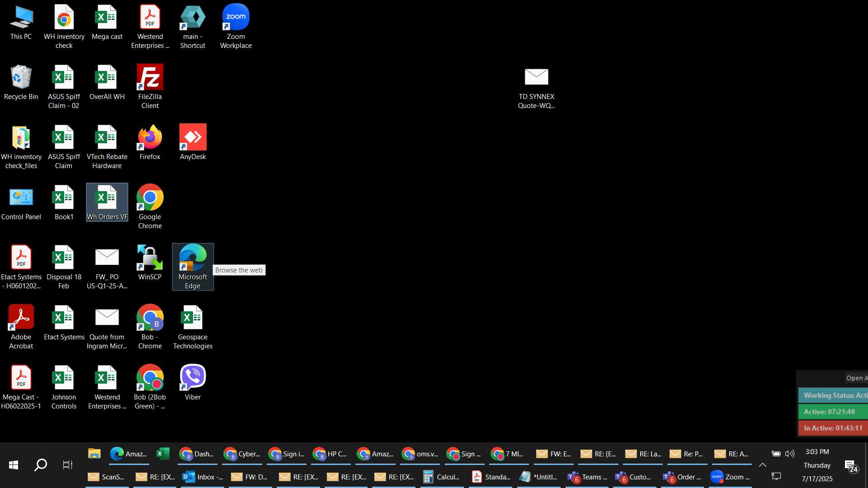Open ASUS Spiff Claim - 02 spreadsheet

(64, 87)
